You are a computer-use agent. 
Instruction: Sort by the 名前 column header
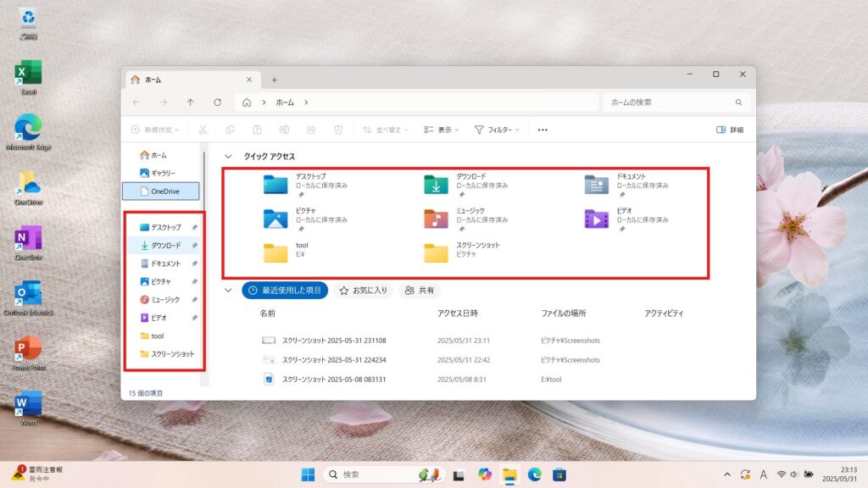[x=267, y=313]
